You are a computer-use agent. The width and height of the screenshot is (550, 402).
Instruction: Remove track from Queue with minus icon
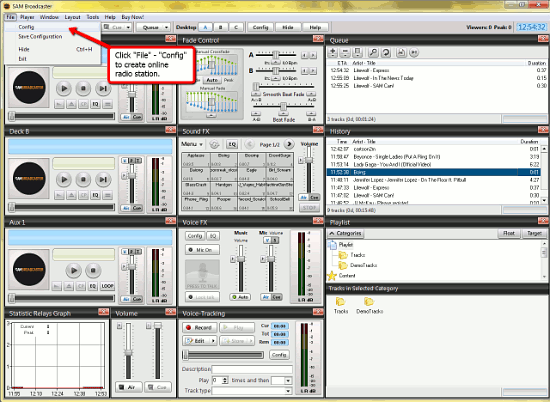[x=345, y=53]
